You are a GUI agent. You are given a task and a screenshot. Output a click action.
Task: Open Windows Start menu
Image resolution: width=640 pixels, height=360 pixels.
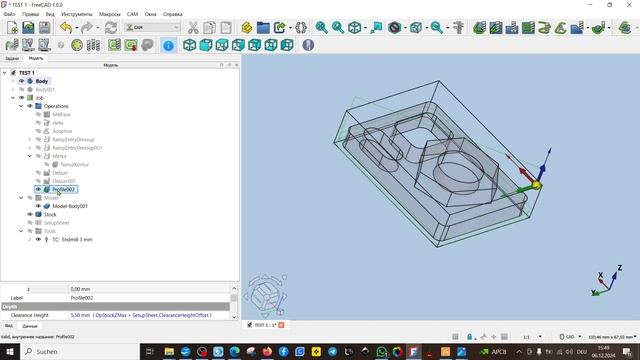click(9, 351)
